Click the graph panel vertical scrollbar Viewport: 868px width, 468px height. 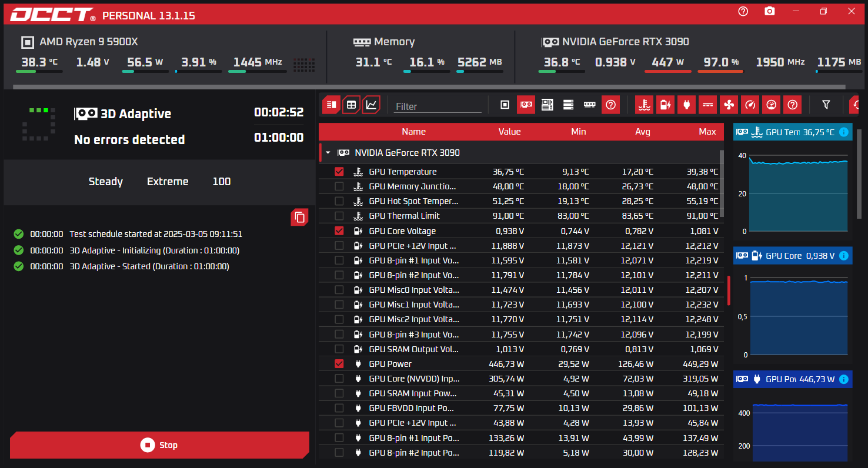[x=859, y=173]
